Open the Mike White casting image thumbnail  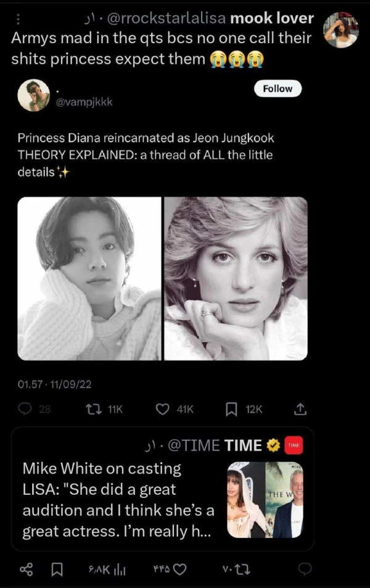(265, 500)
